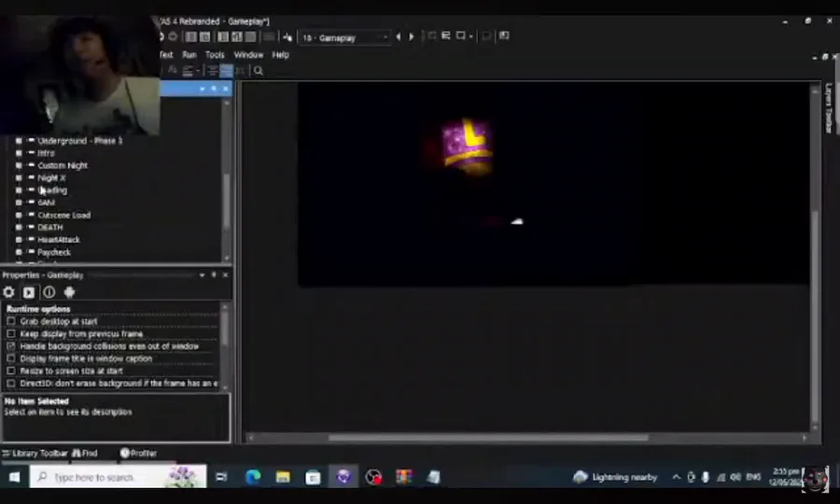
Task: Expand the DEATH frame node
Action: pos(19,227)
